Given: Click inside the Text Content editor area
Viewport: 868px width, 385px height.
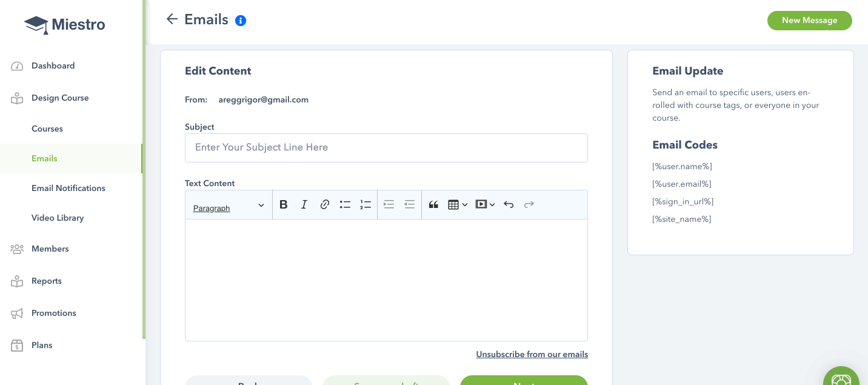Looking at the screenshot, I should pos(386,280).
